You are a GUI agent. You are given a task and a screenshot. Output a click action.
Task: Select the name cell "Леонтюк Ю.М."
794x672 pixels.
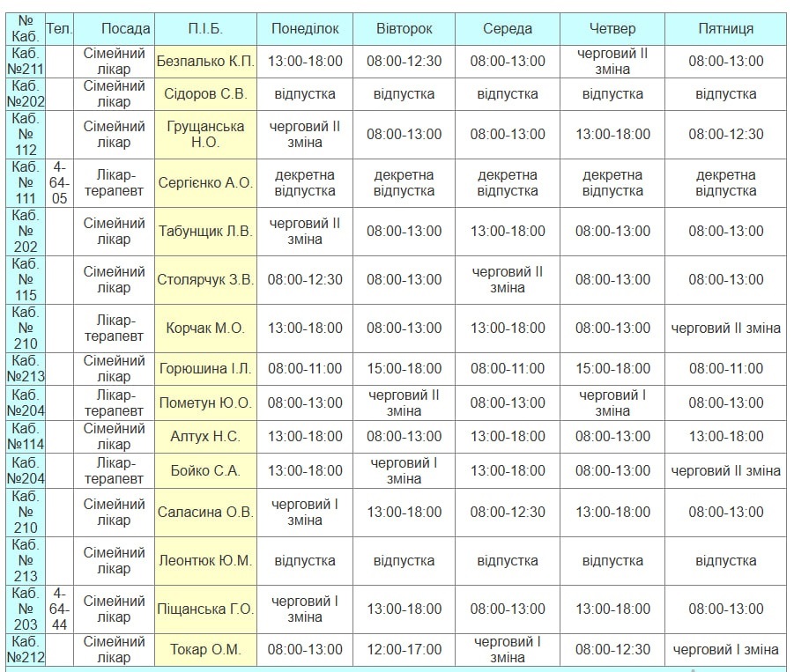[x=205, y=561]
